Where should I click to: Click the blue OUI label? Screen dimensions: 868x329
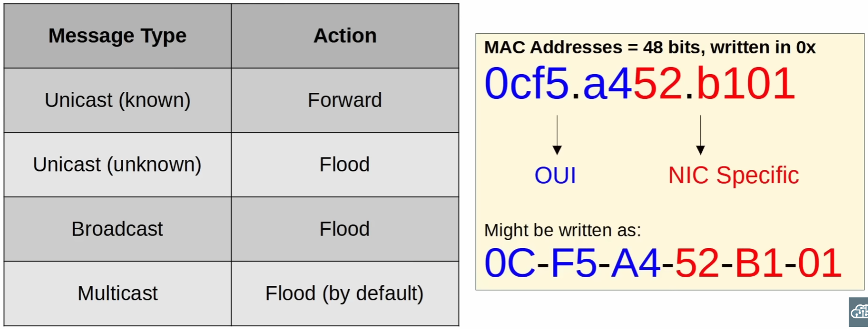555,175
